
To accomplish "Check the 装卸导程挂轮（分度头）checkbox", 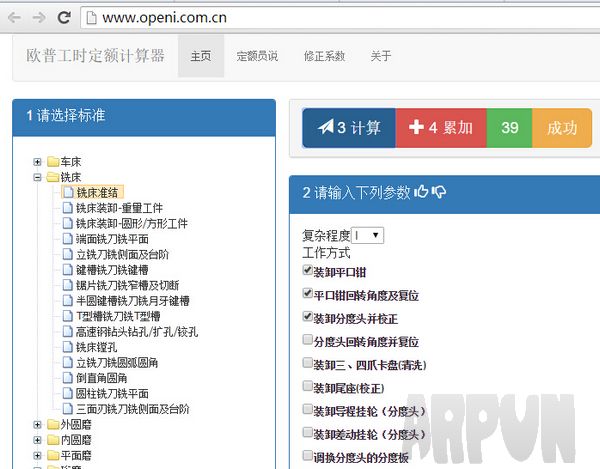I will pos(307,409).
